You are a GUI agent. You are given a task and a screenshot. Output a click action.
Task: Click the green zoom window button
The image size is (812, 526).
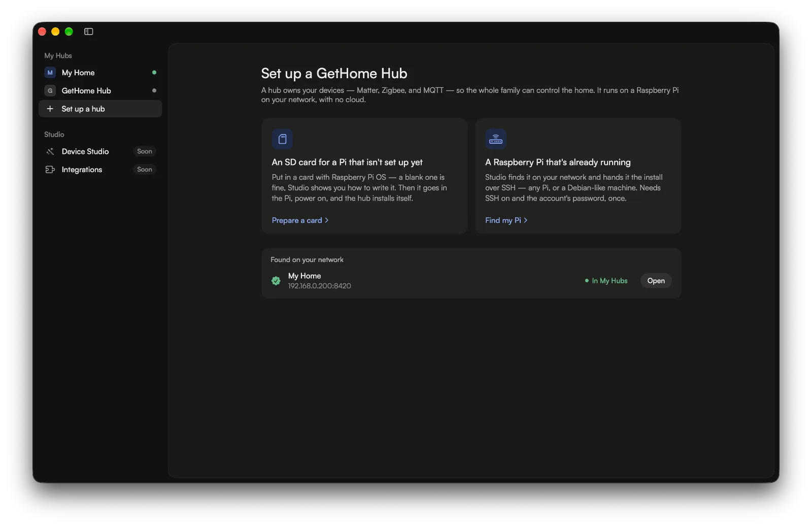click(69, 31)
